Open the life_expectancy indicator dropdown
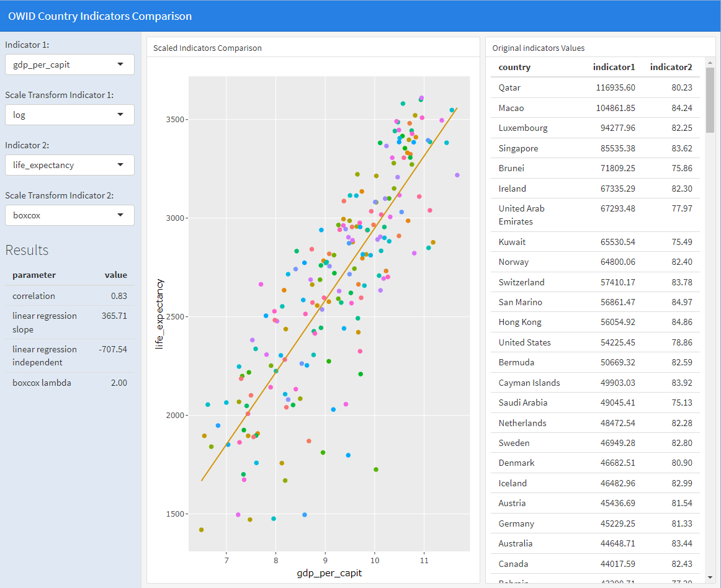The width and height of the screenshot is (721, 588). pos(69,165)
